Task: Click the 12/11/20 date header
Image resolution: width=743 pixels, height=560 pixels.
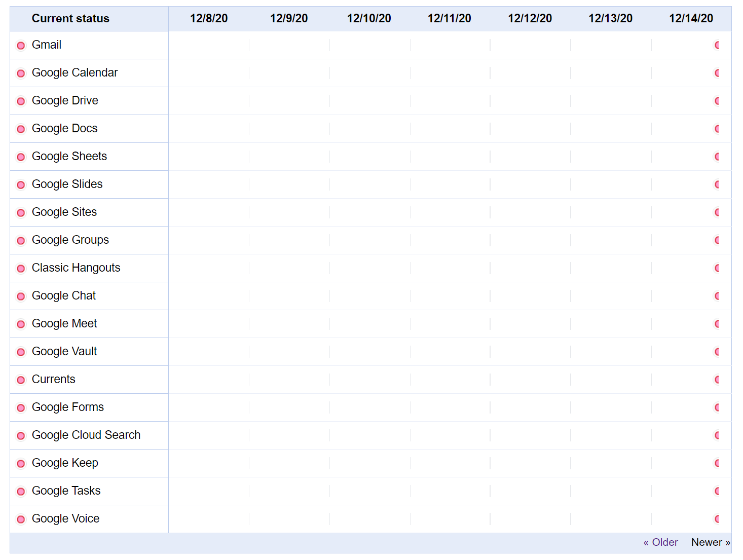Action: pyautogui.click(x=450, y=18)
